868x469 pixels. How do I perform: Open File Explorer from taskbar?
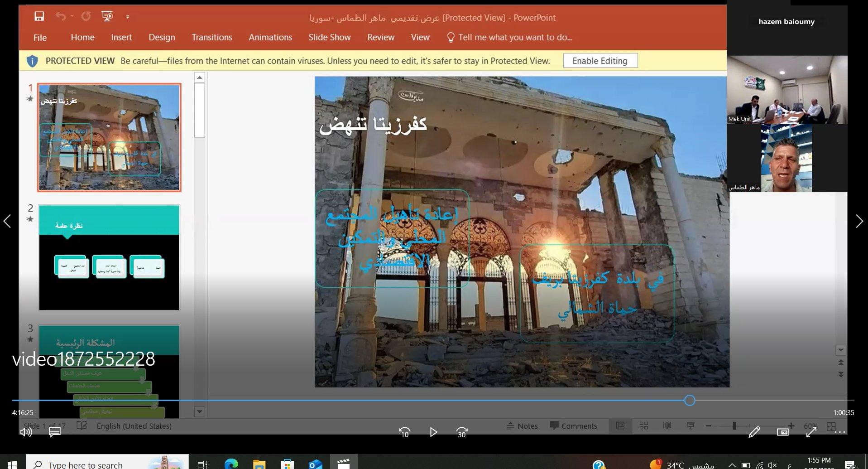point(259,464)
